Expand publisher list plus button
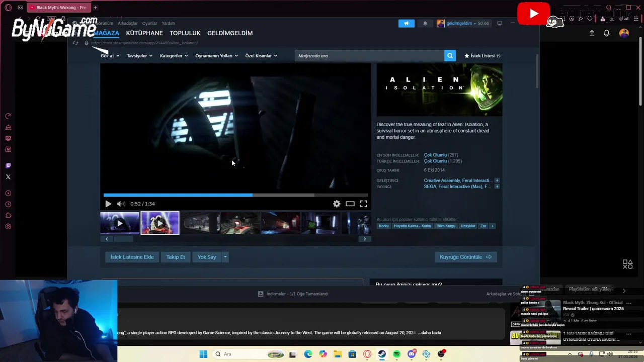Image resolution: width=644 pixels, height=362 pixels. tap(497, 187)
